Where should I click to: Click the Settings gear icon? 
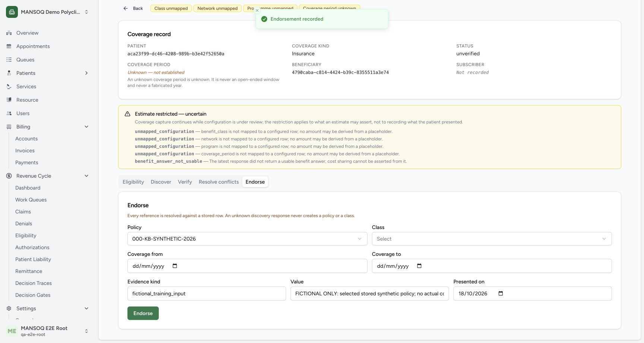[9, 309]
